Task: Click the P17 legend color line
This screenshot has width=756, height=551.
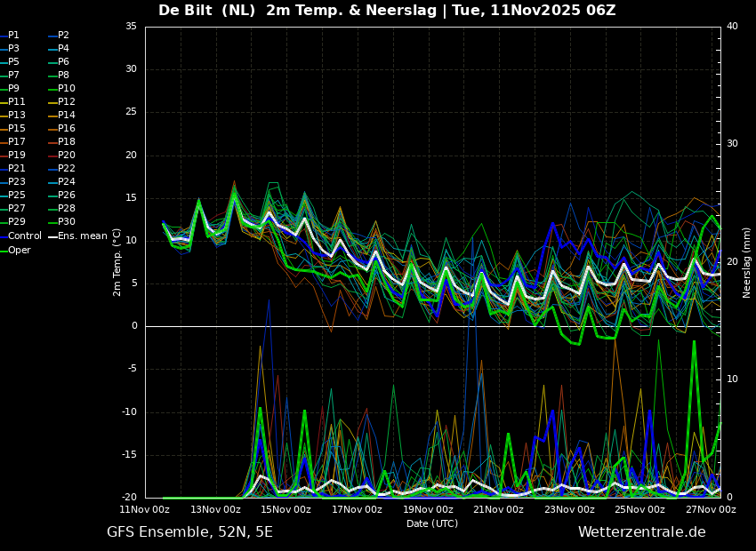Action: (4, 141)
